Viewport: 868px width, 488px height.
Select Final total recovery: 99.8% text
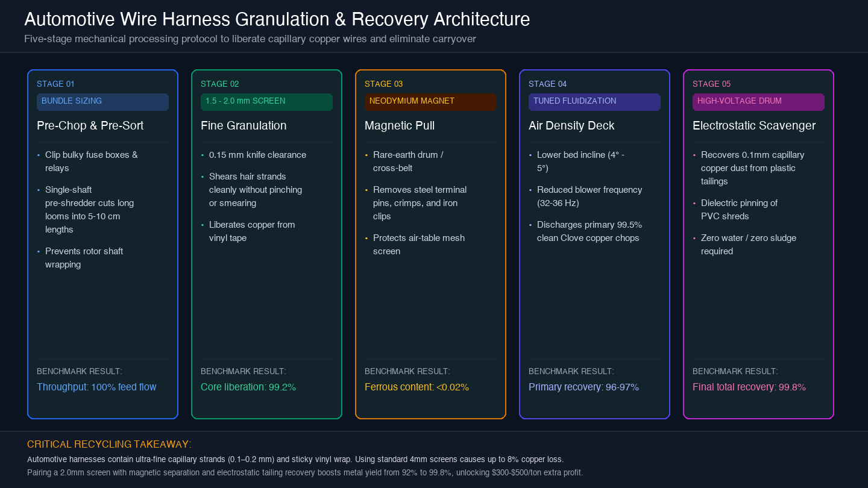[x=749, y=387]
